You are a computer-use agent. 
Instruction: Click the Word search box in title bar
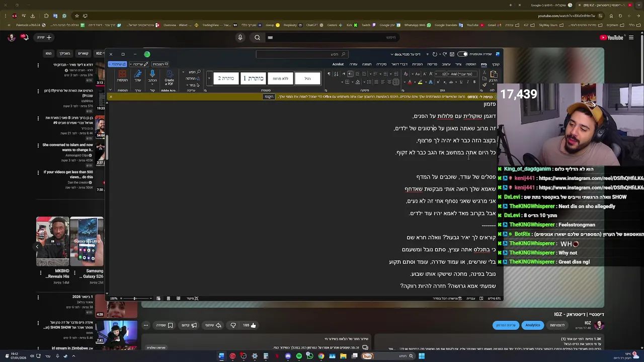(302, 54)
